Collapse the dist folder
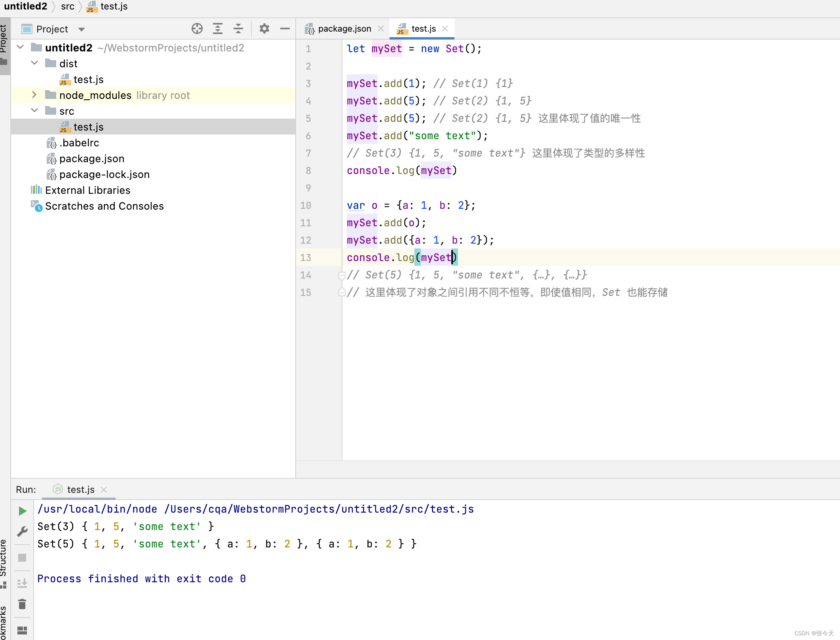840x640 pixels. click(x=34, y=63)
